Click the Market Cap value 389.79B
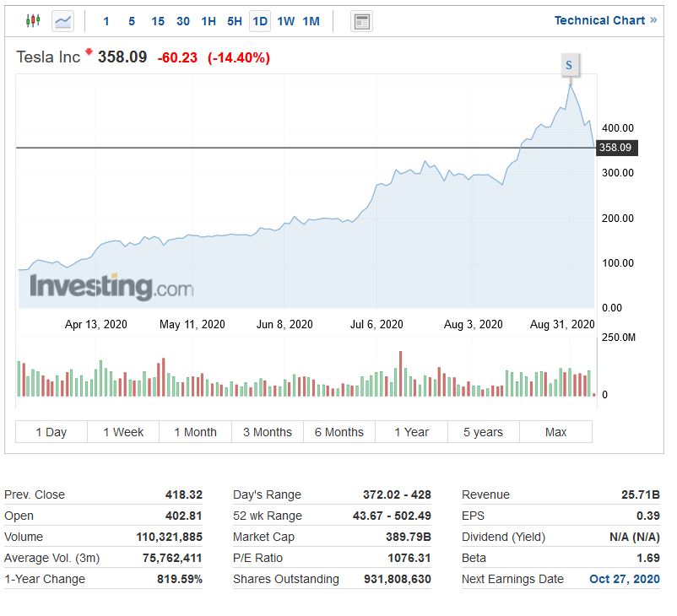 click(x=409, y=537)
